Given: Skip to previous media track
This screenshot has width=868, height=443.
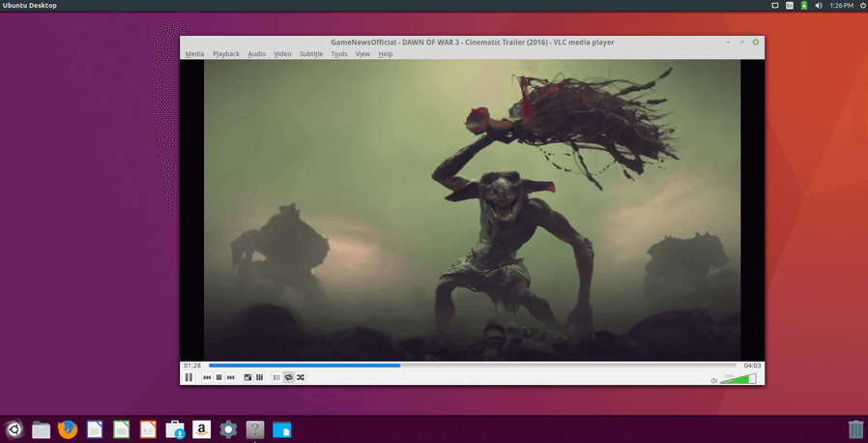Looking at the screenshot, I should point(207,377).
